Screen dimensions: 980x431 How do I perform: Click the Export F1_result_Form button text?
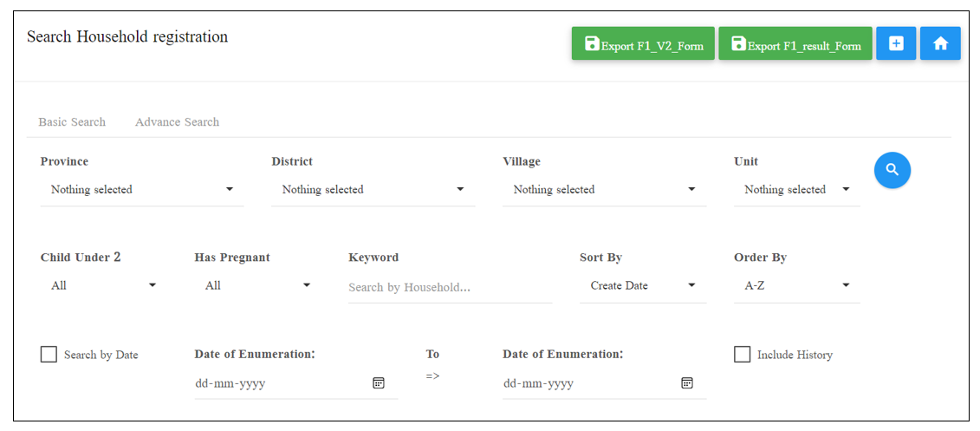pyautogui.click(x=804, y=46)
